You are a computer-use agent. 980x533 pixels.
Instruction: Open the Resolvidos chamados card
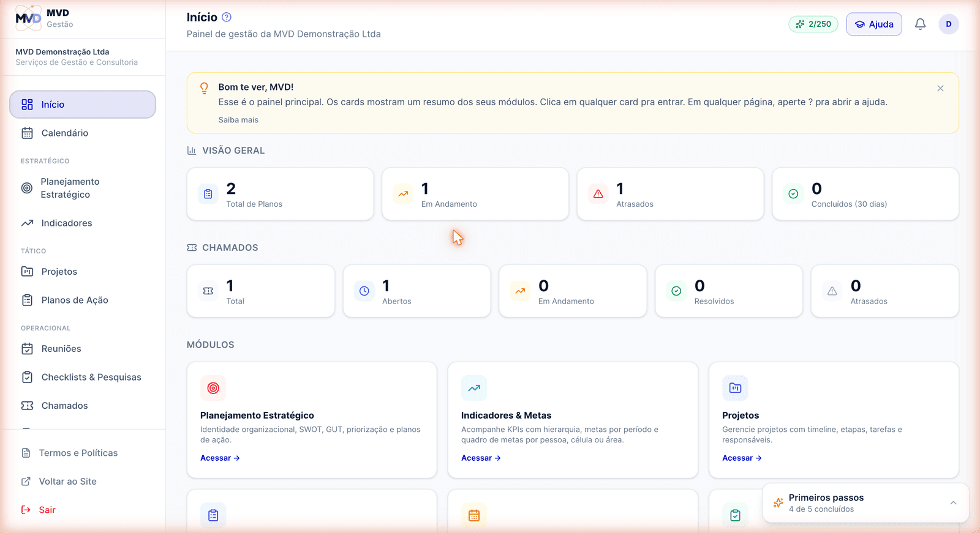point(729,291)
